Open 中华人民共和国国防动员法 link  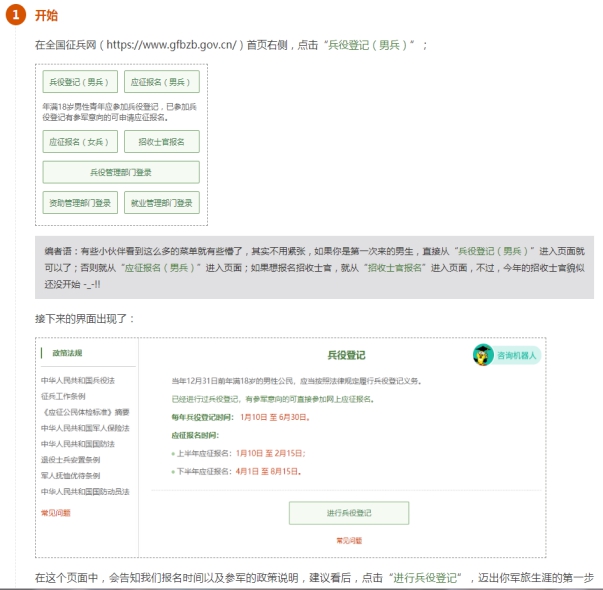coord(85,491)
